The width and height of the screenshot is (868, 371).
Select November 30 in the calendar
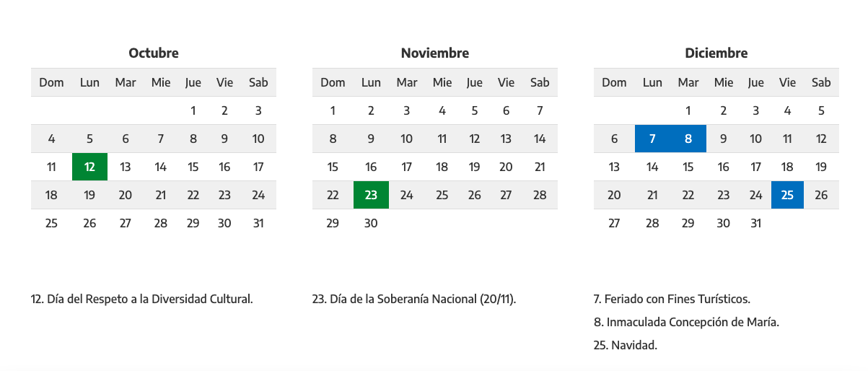coord(371,223)
